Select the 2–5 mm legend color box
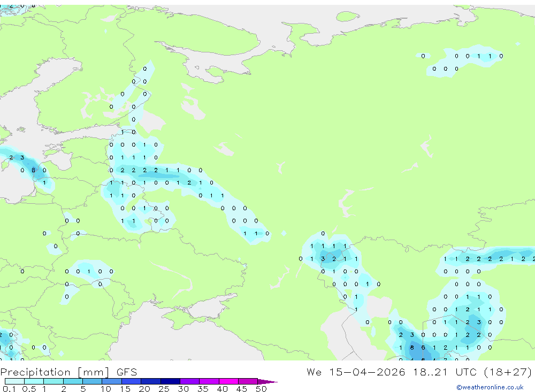Screen dimensions: 535x392 73,381
